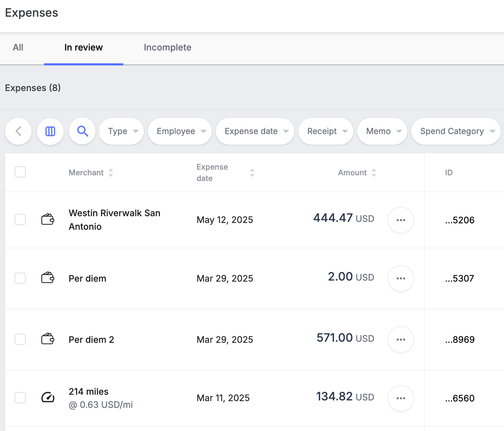Expand the Spend Category filter
The height and width of the screenshot is (431, 504).
click(x=456, y=131)
